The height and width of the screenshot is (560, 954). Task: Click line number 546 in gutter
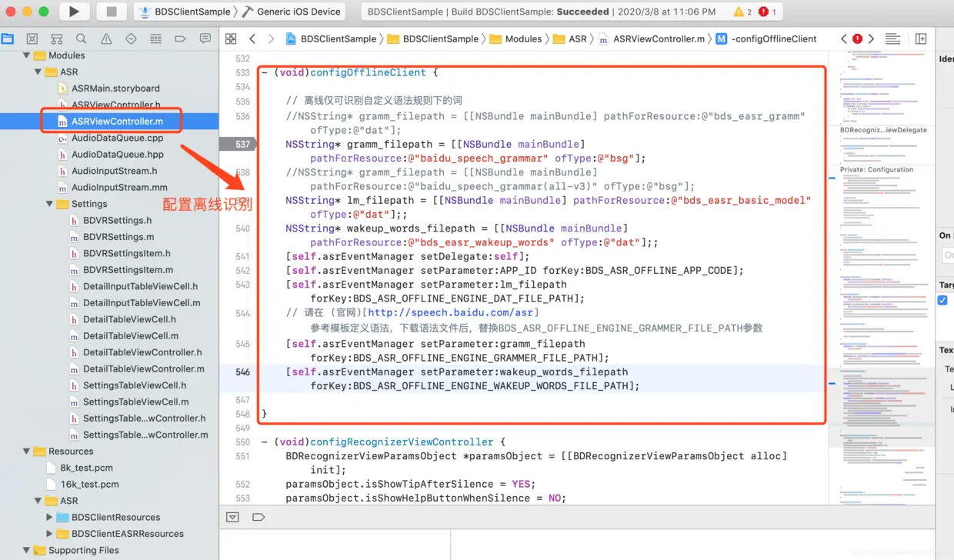[x=242, y=372]
